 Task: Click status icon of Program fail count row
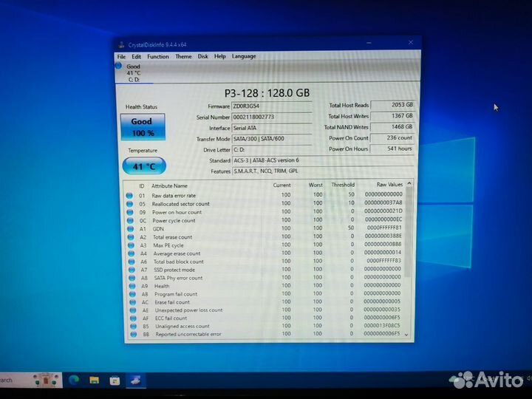click(133, 294)
